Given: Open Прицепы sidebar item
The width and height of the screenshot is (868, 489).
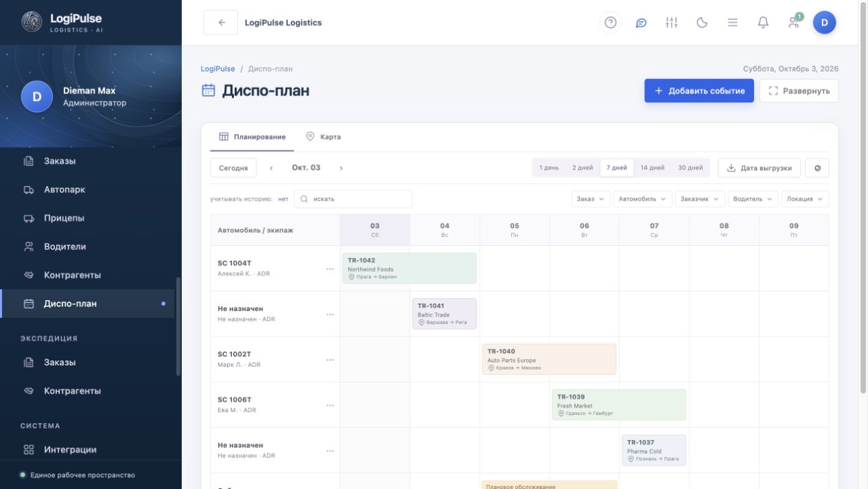Looking at the screenshot, I should coord(87,218).
